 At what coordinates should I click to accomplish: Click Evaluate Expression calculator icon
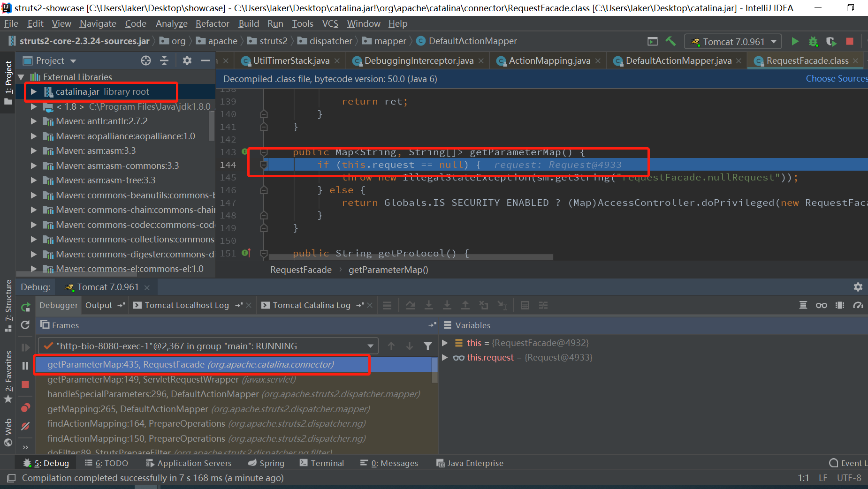[525, 305]
